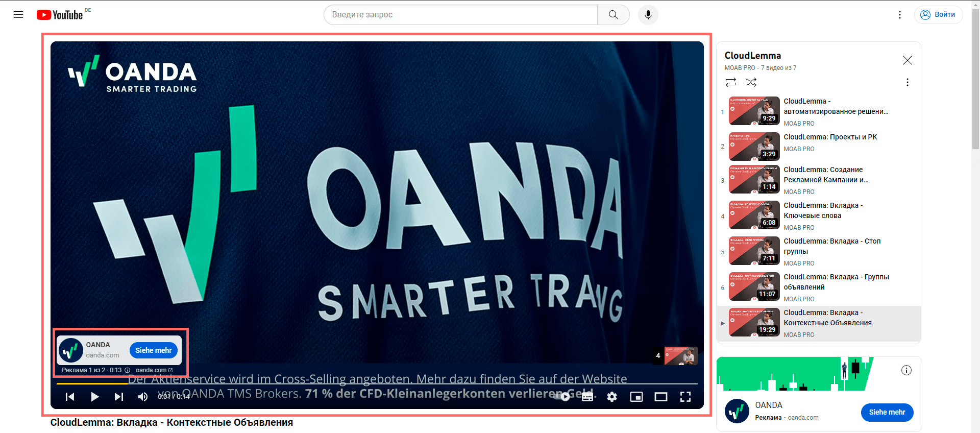980x433 pixels.
Task: Click Siehe mehr in the sidebar ad
Action: click(x=887, y=412)
